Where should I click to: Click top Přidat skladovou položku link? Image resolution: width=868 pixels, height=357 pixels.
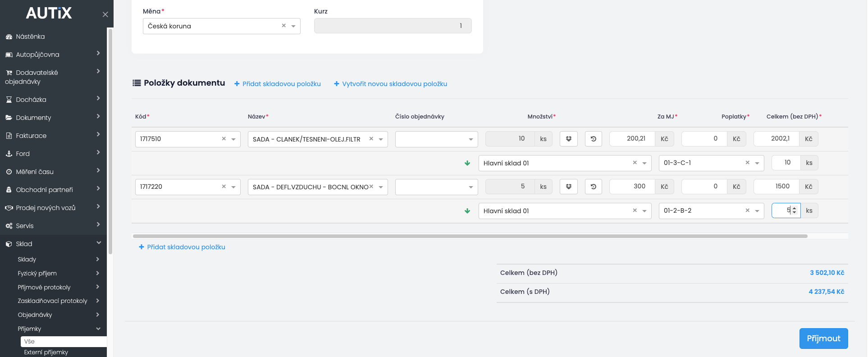[278, 84]
